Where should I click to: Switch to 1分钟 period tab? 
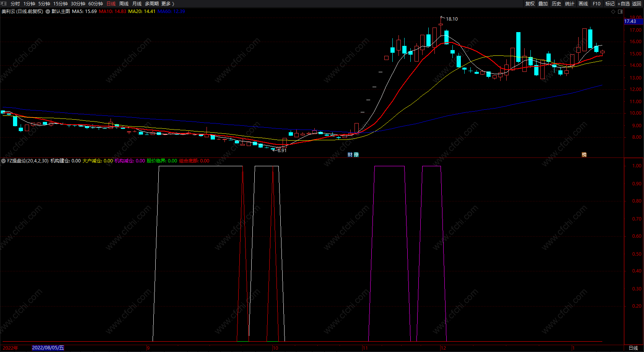click(x=29, y=4)
